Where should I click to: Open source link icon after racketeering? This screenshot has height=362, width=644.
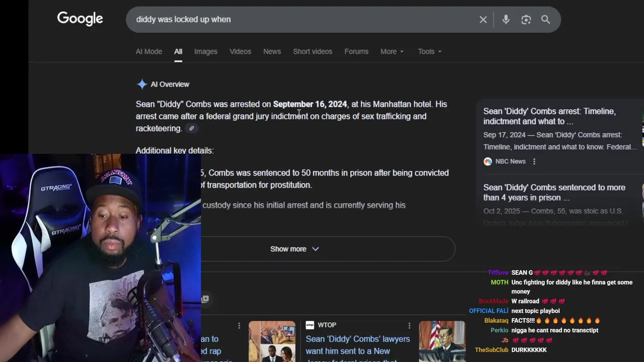(x=192, y=128)
